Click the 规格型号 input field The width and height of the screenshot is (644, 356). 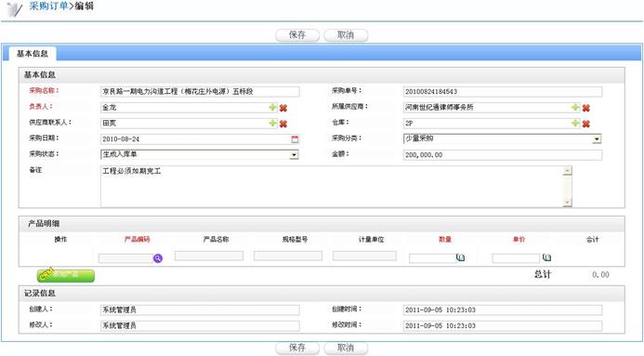click(288, 256)
